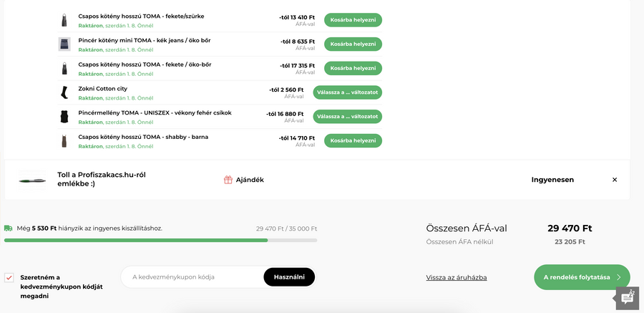Viewport: 644px width, 313px height.
Task: Click the Használni coupon button
Action: pyautogui.click(x=289, y=277)
